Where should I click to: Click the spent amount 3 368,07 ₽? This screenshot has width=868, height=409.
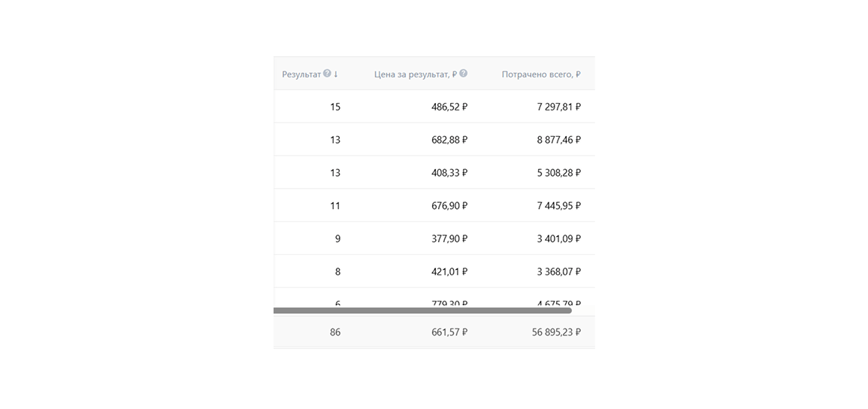click(x=558, y=272)
